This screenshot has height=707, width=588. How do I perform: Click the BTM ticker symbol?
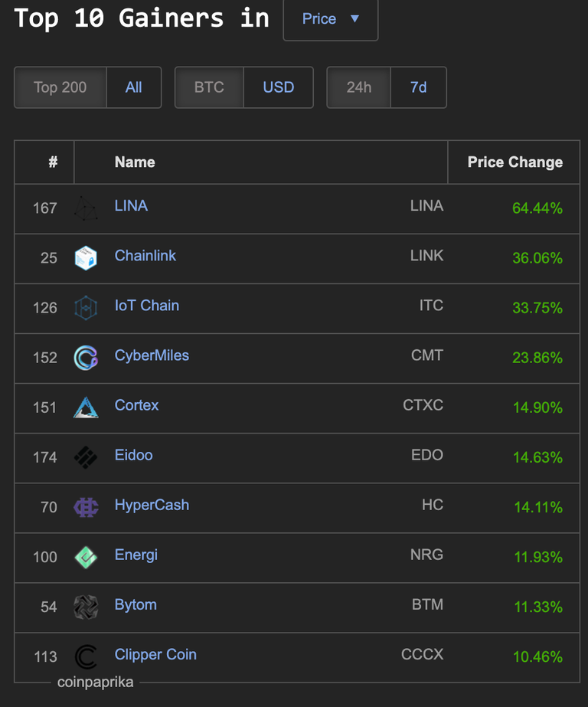427,604
